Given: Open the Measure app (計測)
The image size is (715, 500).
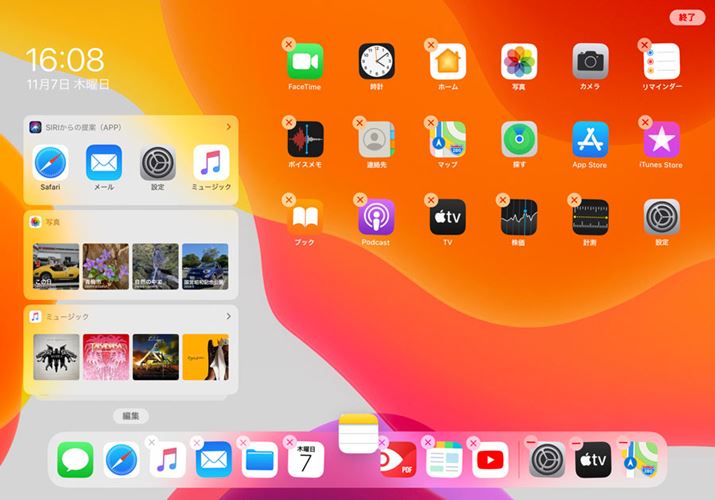Looking at the screenshot, I should tap(591, 217).
